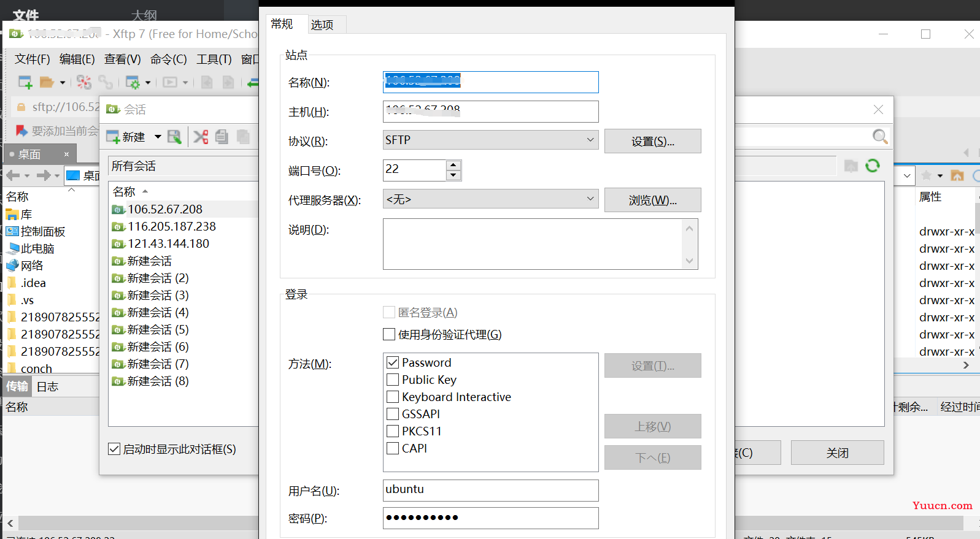Click the green refresh icon in Sessions dialog
The image size is (980, 539).
[873, 166]
